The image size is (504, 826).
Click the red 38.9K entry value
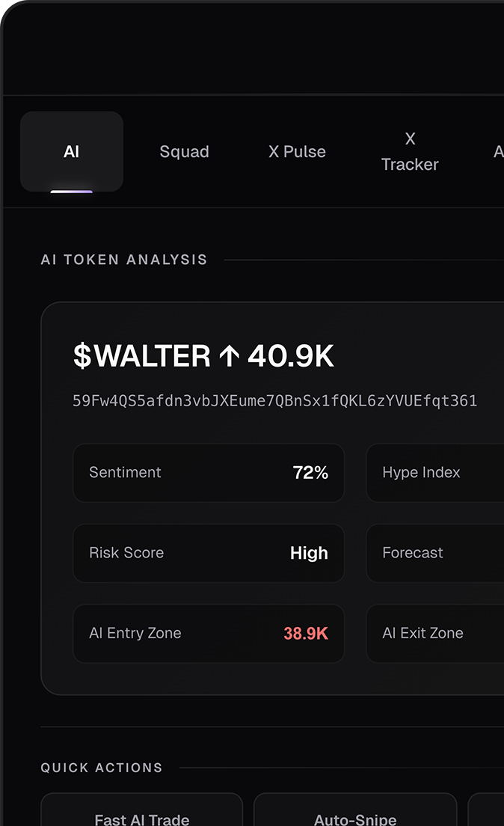coord(306,634)
